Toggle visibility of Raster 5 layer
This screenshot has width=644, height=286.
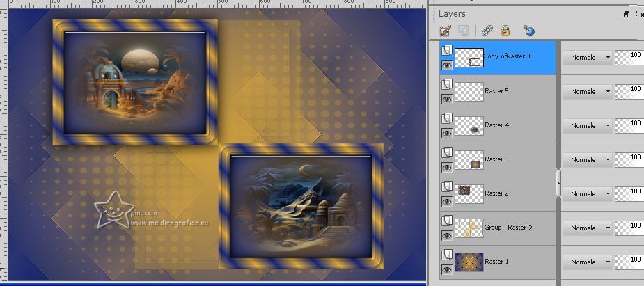tap(447, 99)
